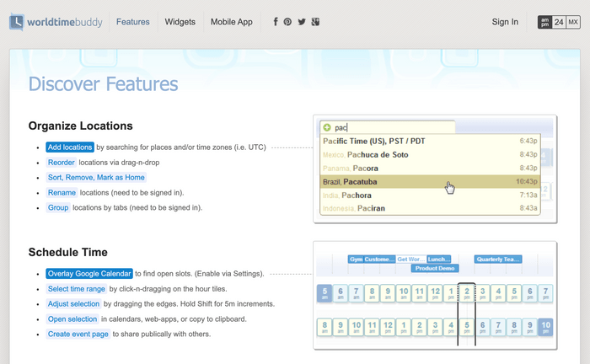Click the Product Demo calendar event

click(435, 268)
